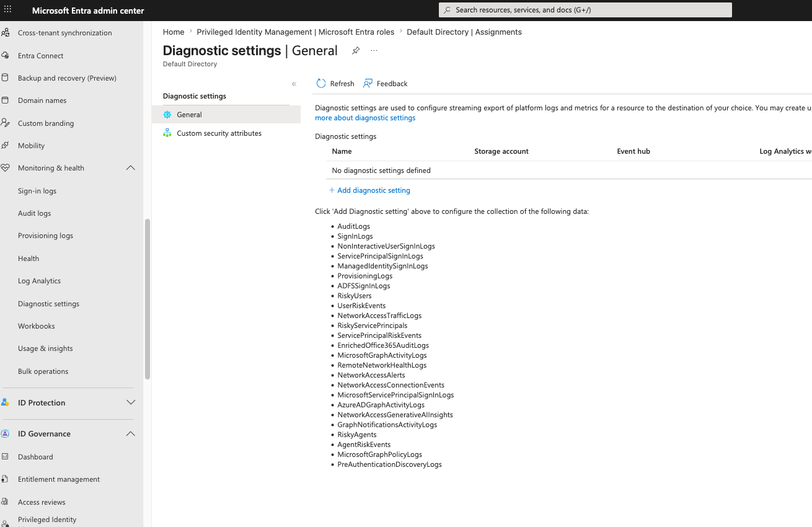The width and height of the screenshot is (812, 527).
Task: Click 'No diagnostic settings defined' row
Action: pyautogui.click(x=568, y=170)
